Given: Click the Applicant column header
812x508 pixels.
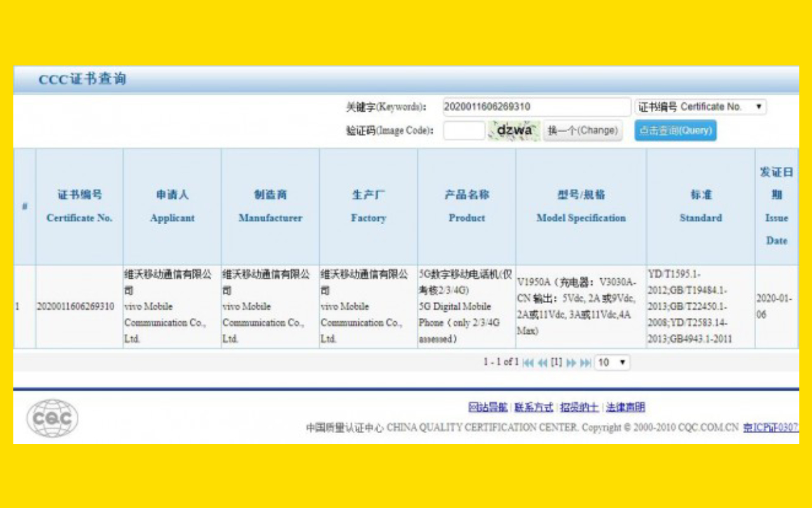Looking at the screenshot, I should pyautogui.click(x=172, y=206).
